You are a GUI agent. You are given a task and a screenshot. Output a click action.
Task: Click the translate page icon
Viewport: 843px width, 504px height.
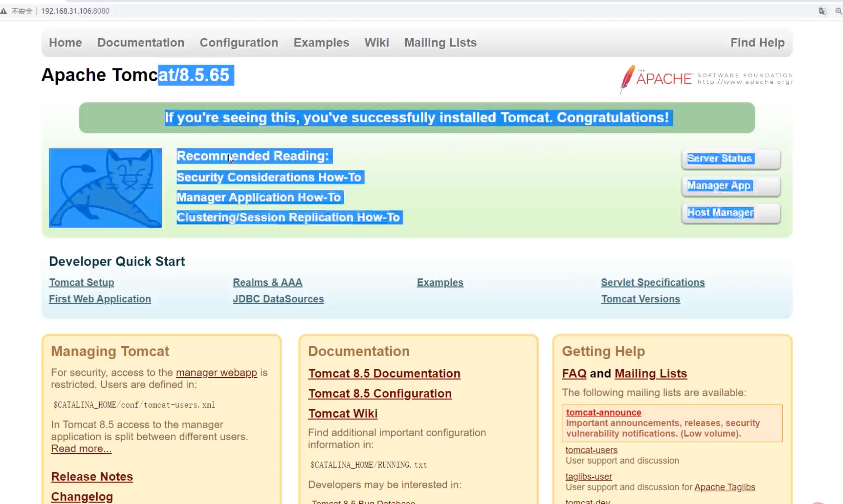pos(822,11)
